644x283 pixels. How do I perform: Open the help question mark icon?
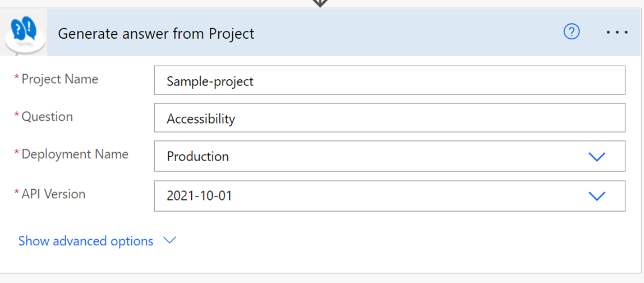point(571,32)
